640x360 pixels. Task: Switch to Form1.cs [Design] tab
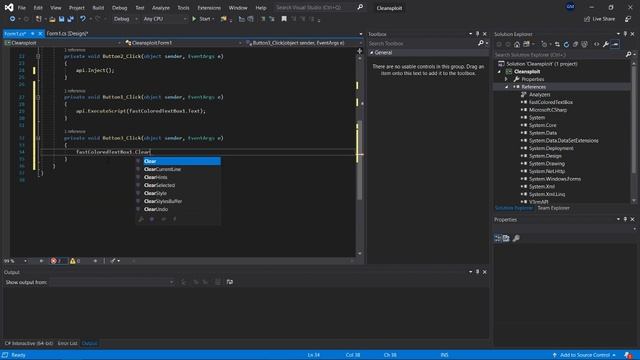point(67,33)
